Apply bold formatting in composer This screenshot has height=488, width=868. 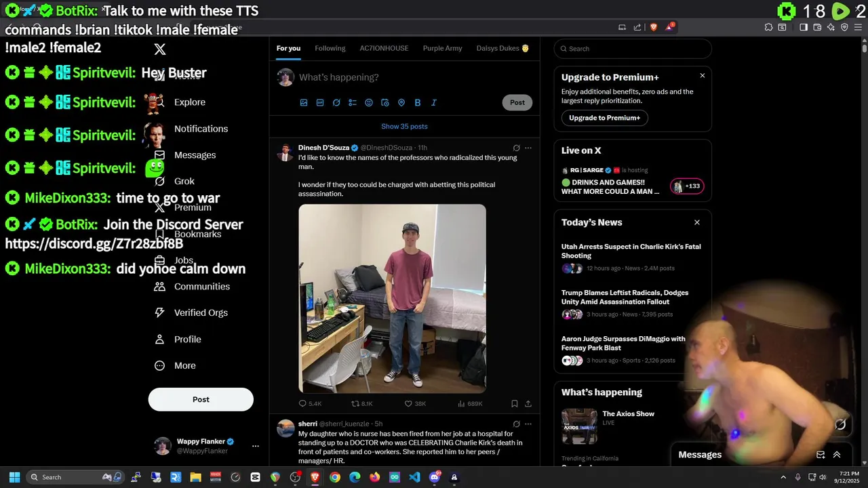click(418, 102)
